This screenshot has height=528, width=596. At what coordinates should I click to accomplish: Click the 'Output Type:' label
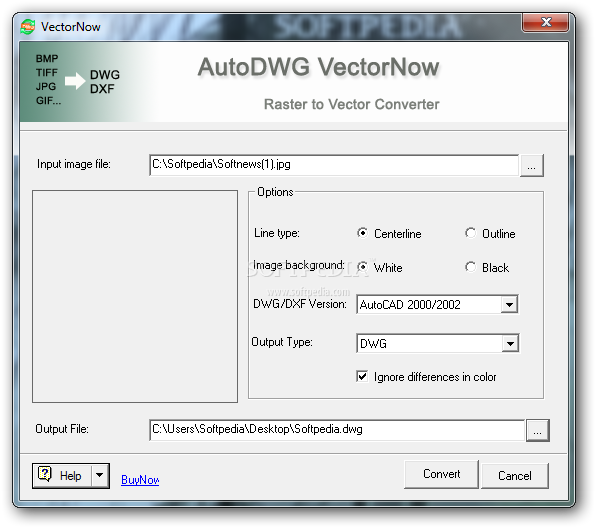282,342
